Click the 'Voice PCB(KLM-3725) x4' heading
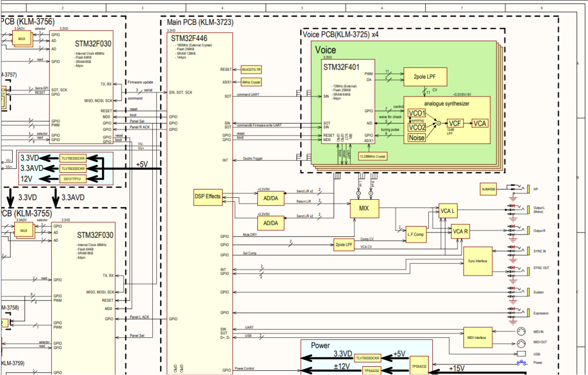 click(x=341, y=35)
